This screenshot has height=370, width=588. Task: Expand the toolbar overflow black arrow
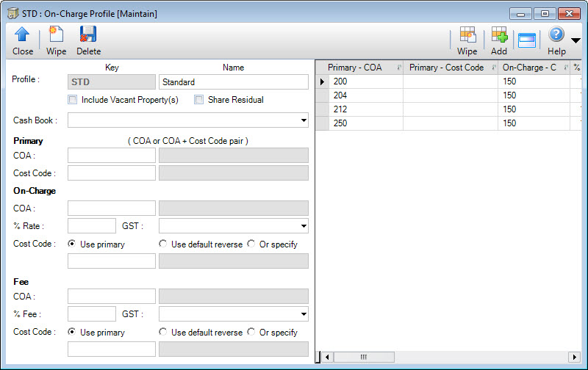(x=576, y=40)
